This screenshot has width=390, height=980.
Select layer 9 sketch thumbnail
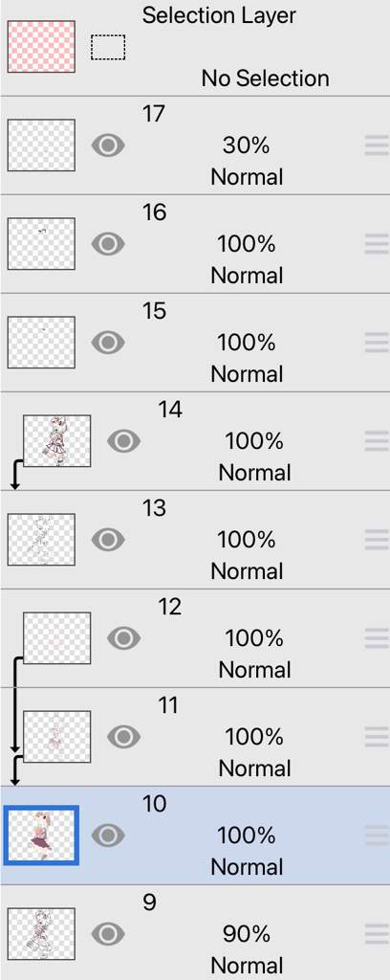41,934
